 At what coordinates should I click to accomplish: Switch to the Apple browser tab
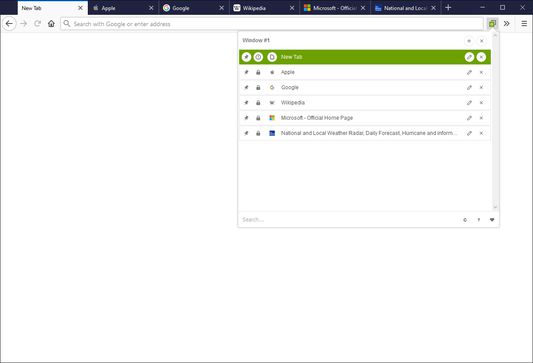click(x=123, y=8)
